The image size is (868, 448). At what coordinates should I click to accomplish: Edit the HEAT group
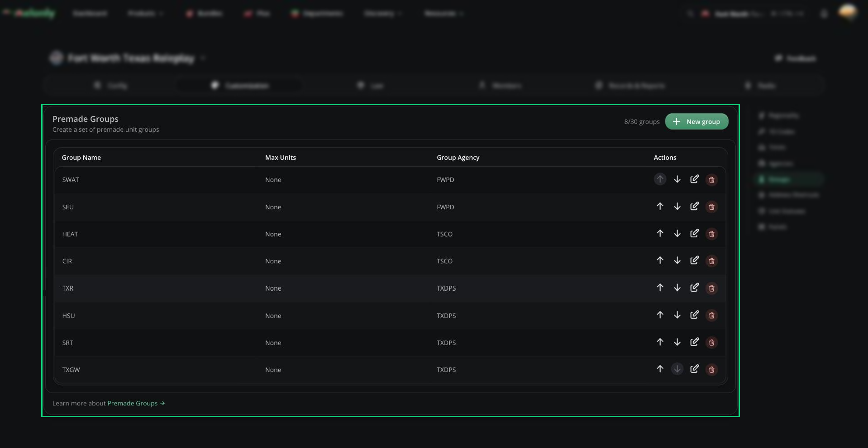coord(694,234)
